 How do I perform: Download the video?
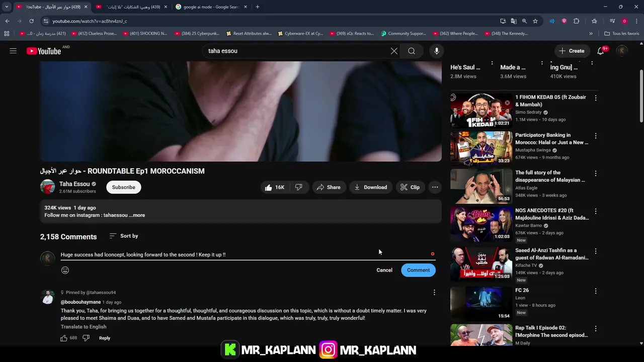371,187
